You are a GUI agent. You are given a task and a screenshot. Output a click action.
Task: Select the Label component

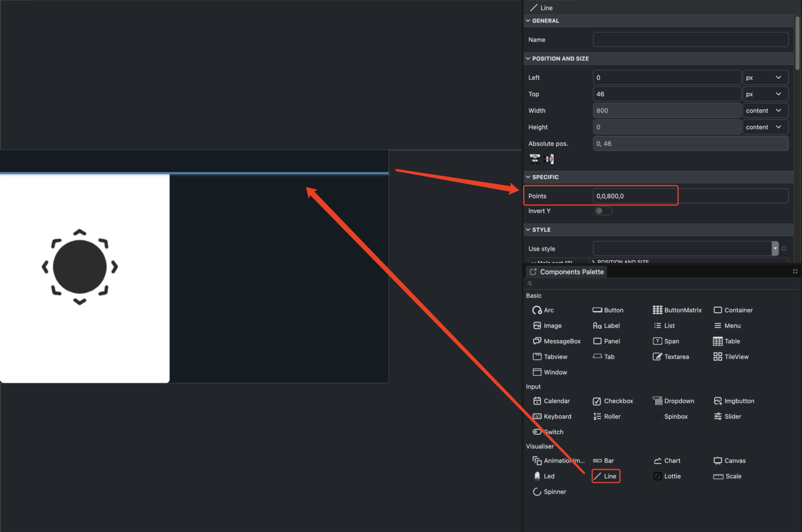(x=606, y=326)
